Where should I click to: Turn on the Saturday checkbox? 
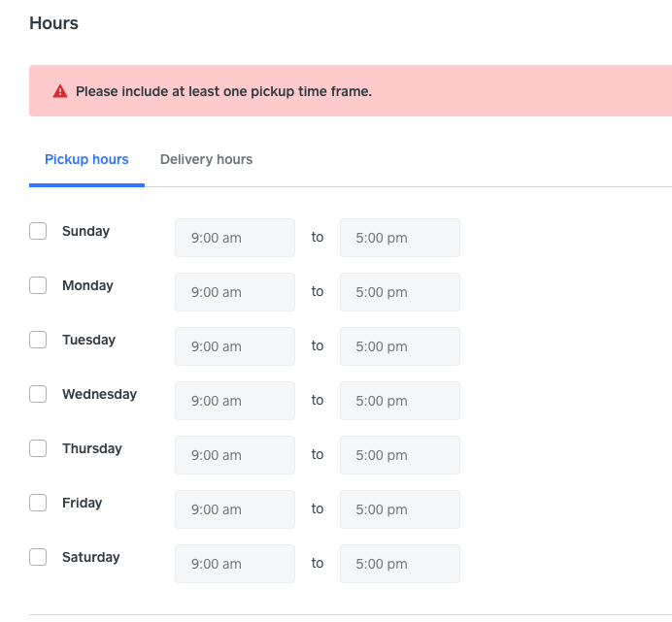pos(38,557)
